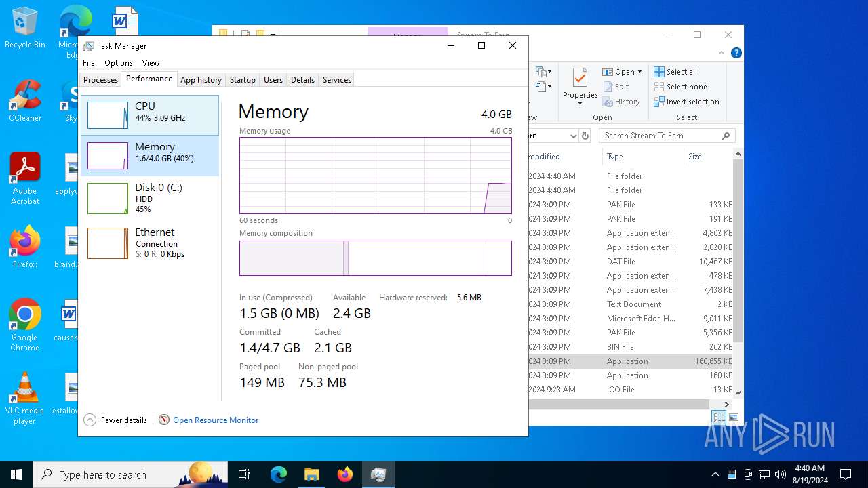Viewport: 868px width, 488px height.
Task: Click the Size column header
Action: pos(707,157)
